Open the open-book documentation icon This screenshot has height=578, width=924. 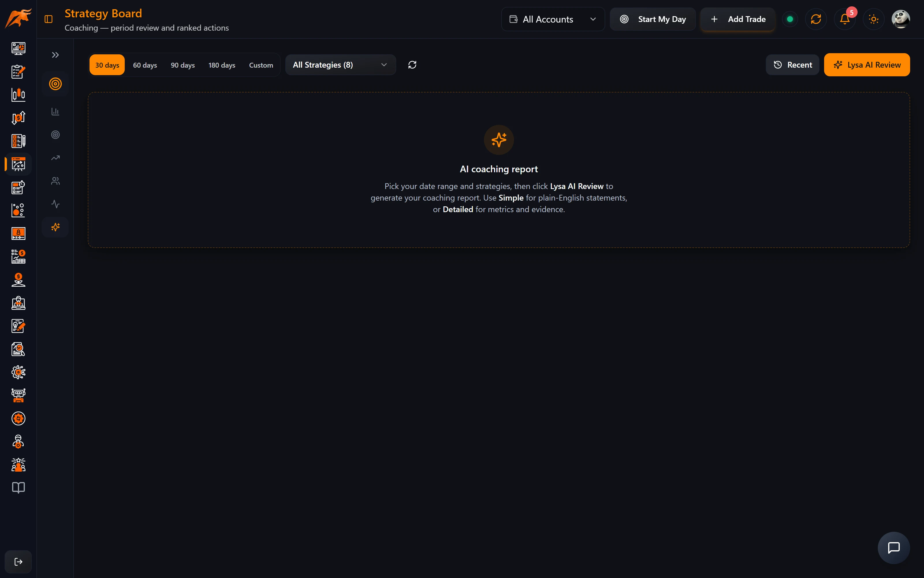click(x=18, y=488)
